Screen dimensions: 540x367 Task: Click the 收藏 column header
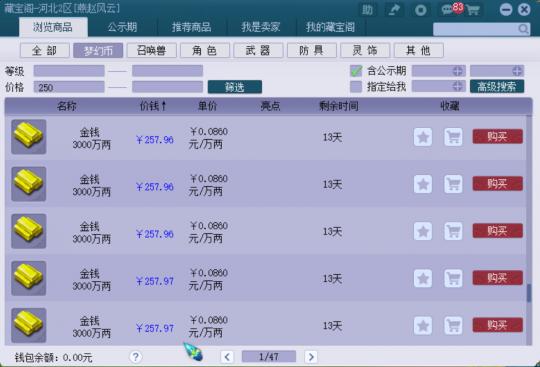pos(450,106)
